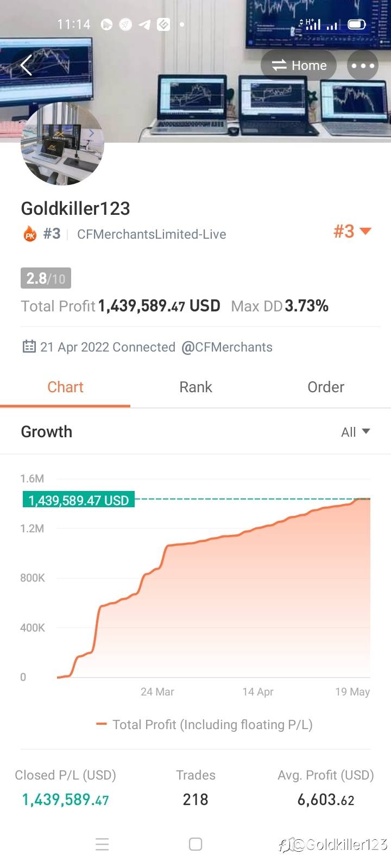Open Goldkiller123 profile avatar picture
Screen dimensions: 391x868
(62, 144)
